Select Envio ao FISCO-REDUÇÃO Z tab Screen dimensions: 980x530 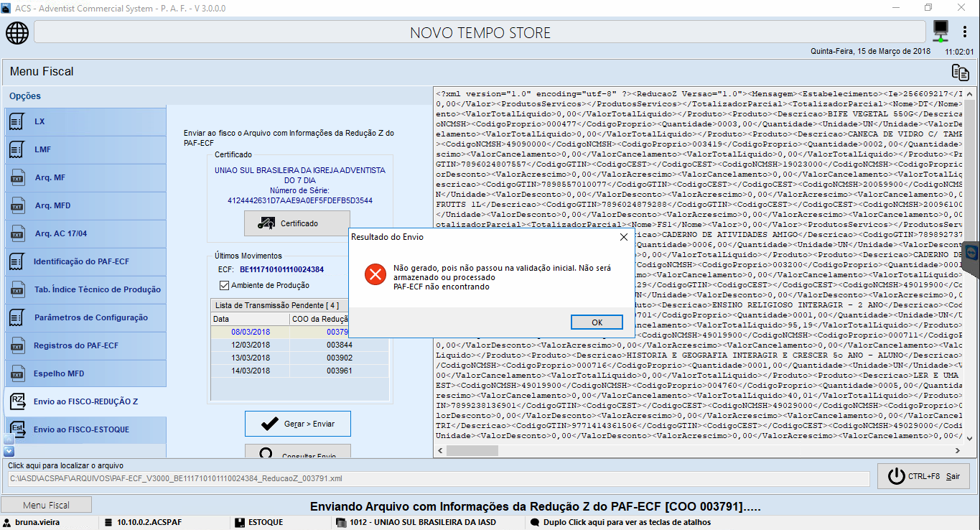tap(85, 401)
